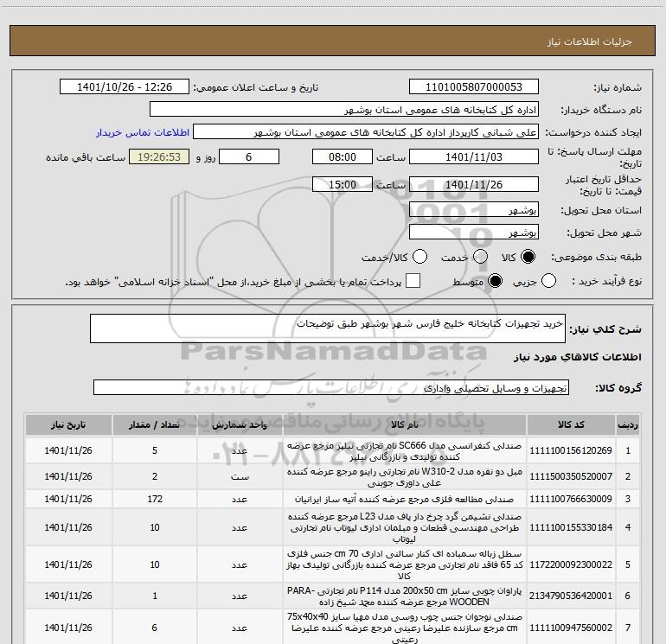Click the کد کالا column header
This screenshot has height=644, width=666.
pos(571,425)
